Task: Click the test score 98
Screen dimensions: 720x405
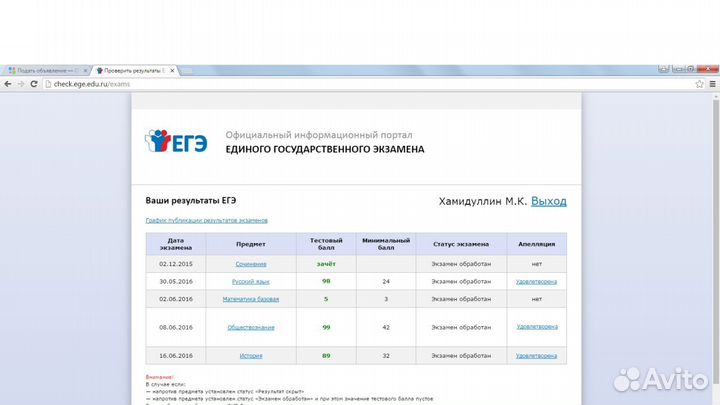Action: pos(326,281)
